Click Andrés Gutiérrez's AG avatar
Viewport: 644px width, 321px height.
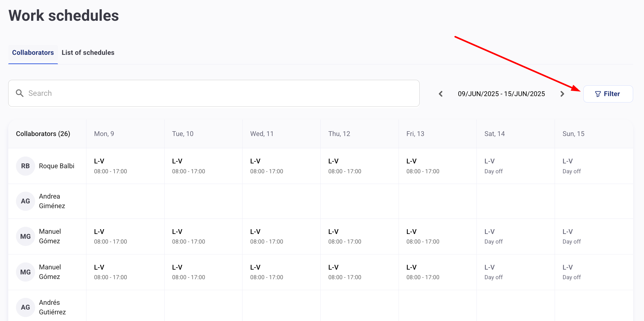coord(25,307)
